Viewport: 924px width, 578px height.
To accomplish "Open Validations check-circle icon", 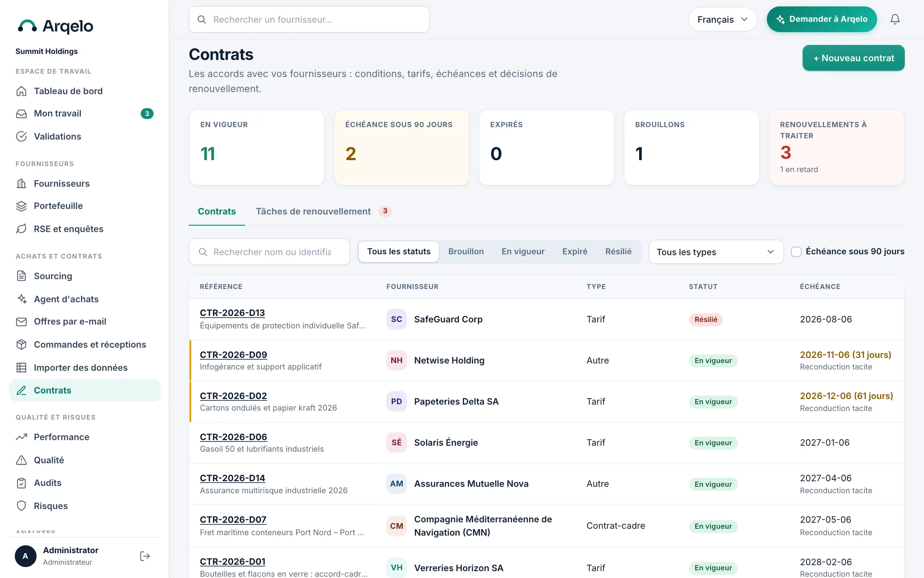I will [21, 137].
